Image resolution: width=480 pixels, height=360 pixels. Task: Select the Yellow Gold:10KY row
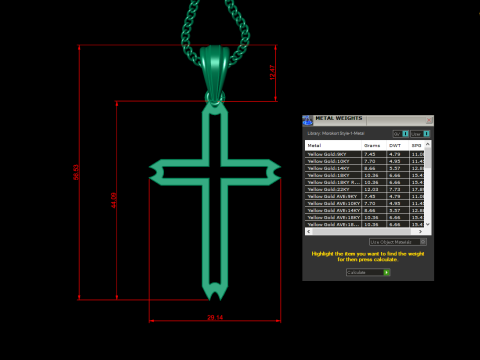pyautogui.click(x=365, y=161)
